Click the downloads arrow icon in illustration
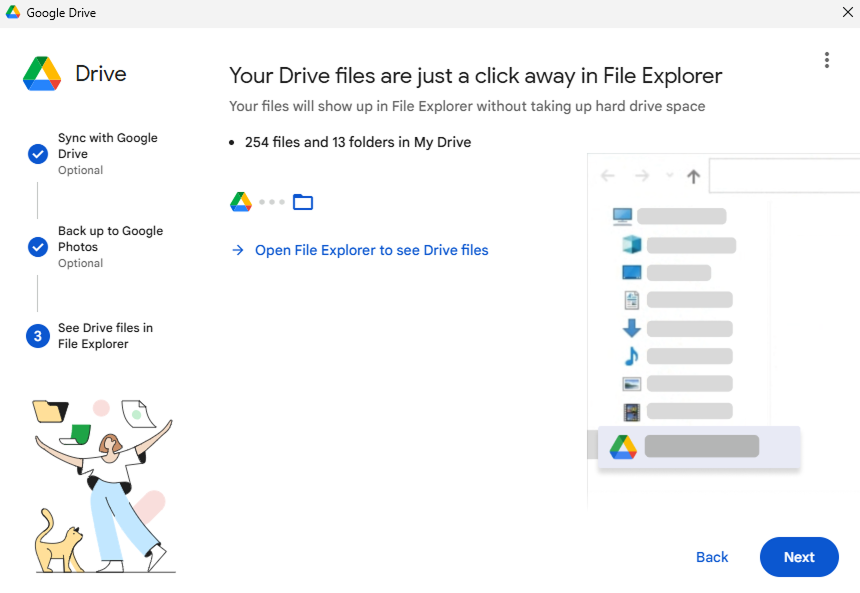 [631, 328]
